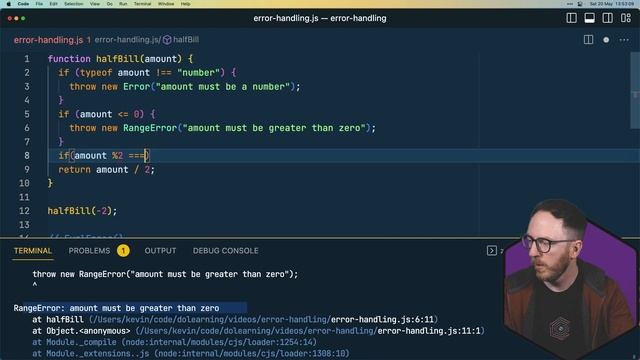The image size is (640, 360).
Task: Click the menu bar date and time
Action: (x=612, y=4)
